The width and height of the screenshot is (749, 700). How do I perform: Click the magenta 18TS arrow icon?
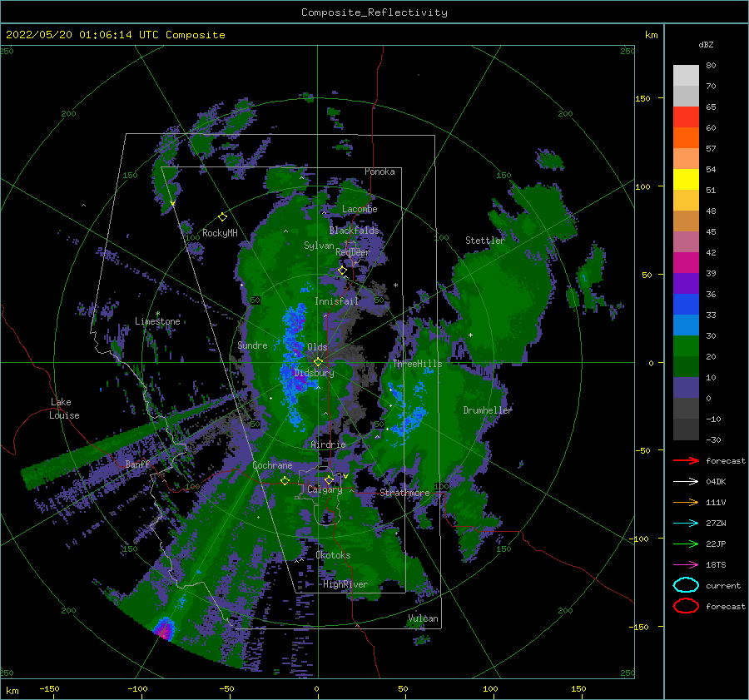click(x=686, y=565)
